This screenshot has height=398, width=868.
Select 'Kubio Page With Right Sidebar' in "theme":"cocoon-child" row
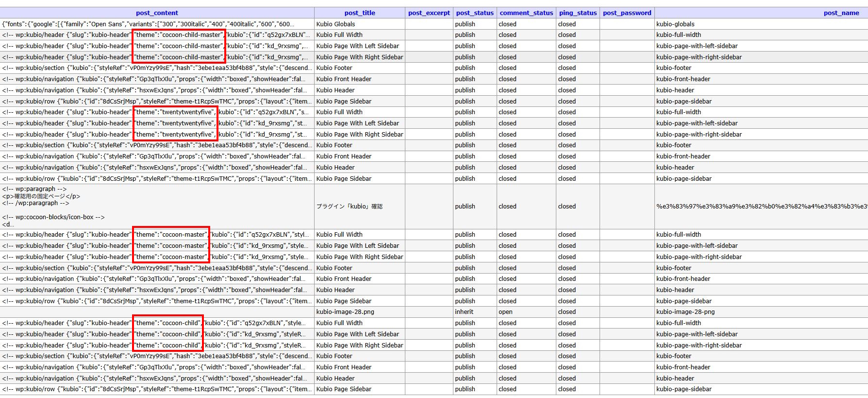[360, 346]
